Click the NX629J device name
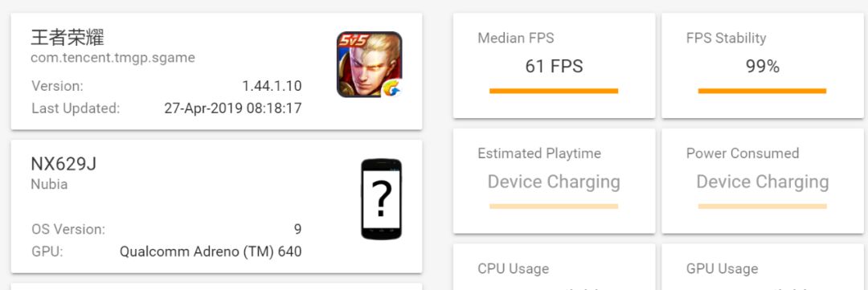868x290 pixels. point(63,165)
